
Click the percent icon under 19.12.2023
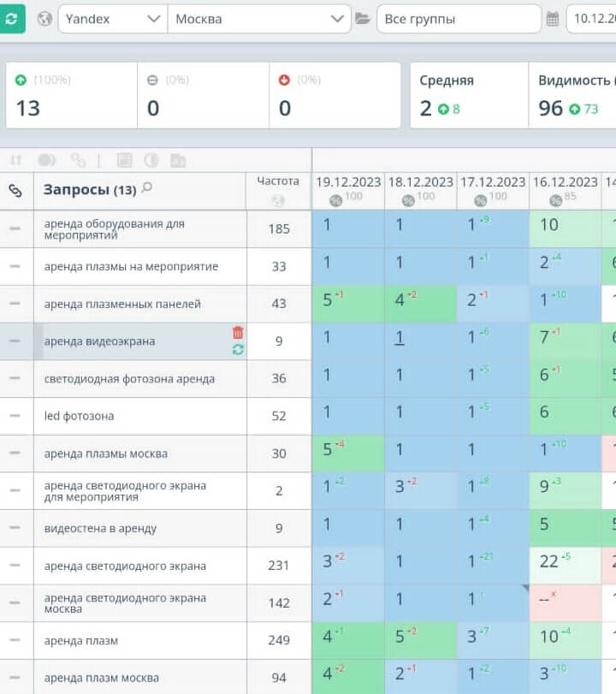(335, 199)
